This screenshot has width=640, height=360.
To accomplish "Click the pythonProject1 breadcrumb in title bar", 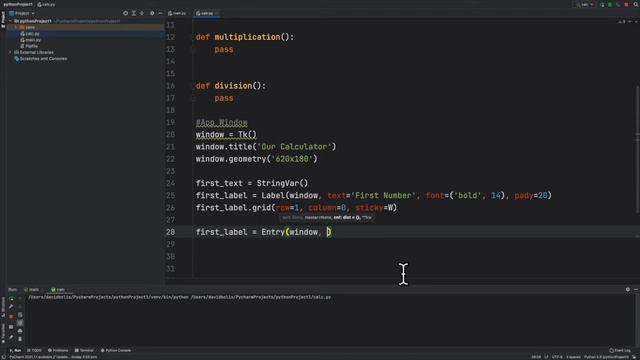I will click(17, 4).
